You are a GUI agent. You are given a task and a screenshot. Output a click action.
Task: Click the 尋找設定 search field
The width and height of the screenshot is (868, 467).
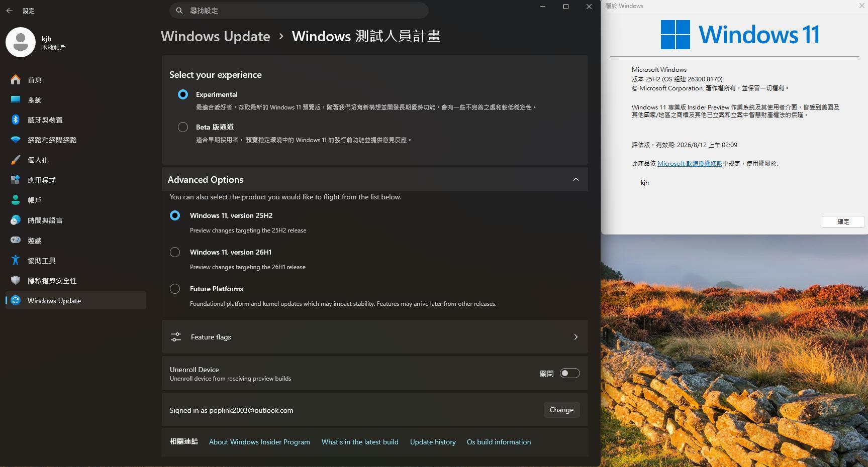pyautogui.click(x=299, y=11)
